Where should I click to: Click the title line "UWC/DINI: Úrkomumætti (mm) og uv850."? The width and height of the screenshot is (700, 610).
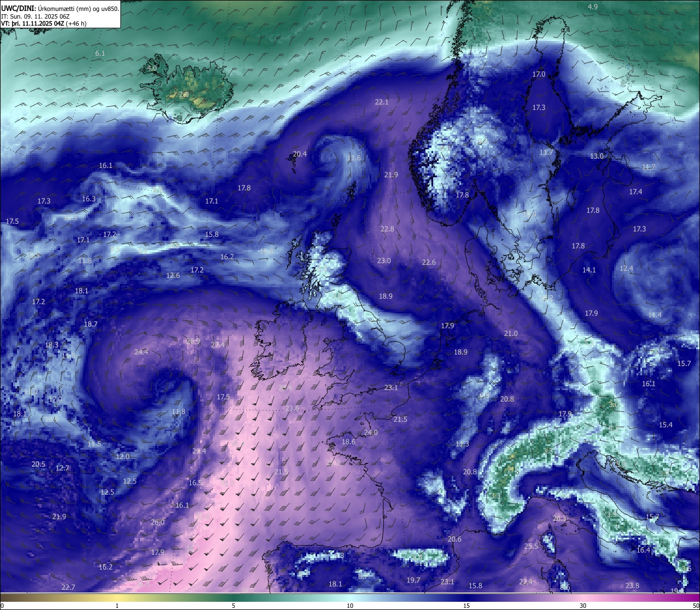pyautogui.click(x=60, y=8)
